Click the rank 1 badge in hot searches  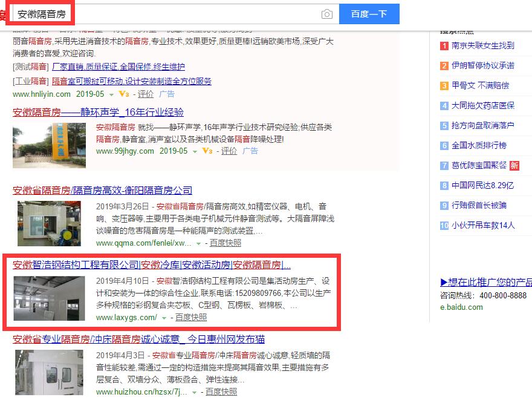point(444,46)
